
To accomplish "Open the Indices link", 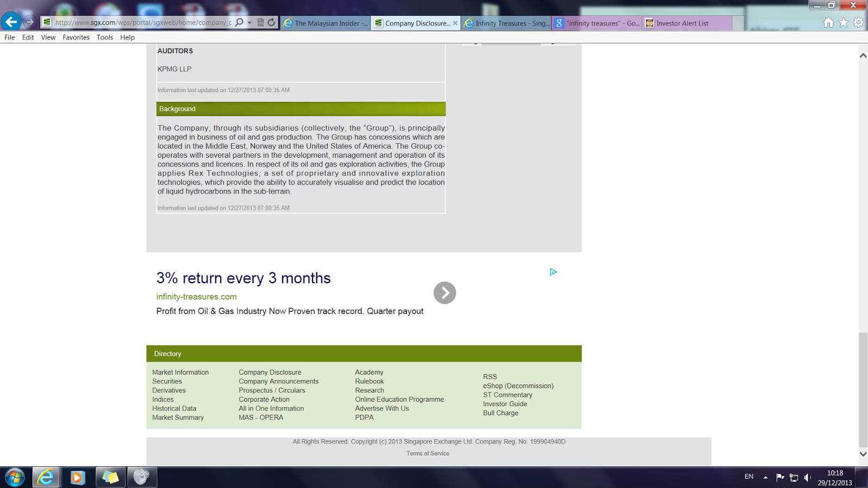I will [x=163, y=400].
